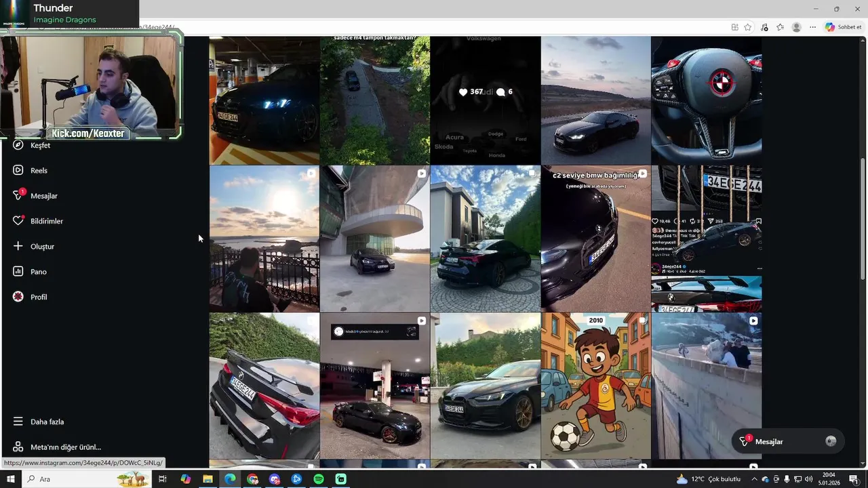Open the Reels icon in sidebar

click(x=18, y=170)
